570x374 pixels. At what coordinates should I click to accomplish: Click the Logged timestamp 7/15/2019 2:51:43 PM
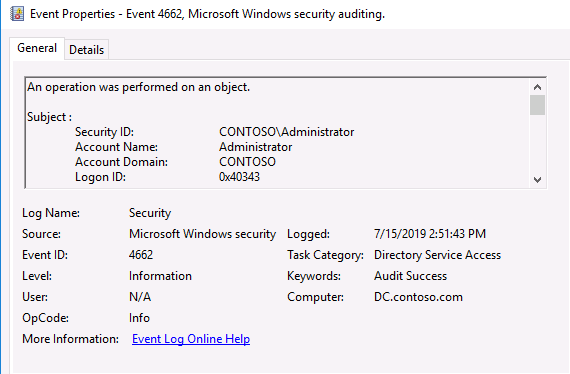(x=430, y=234)
